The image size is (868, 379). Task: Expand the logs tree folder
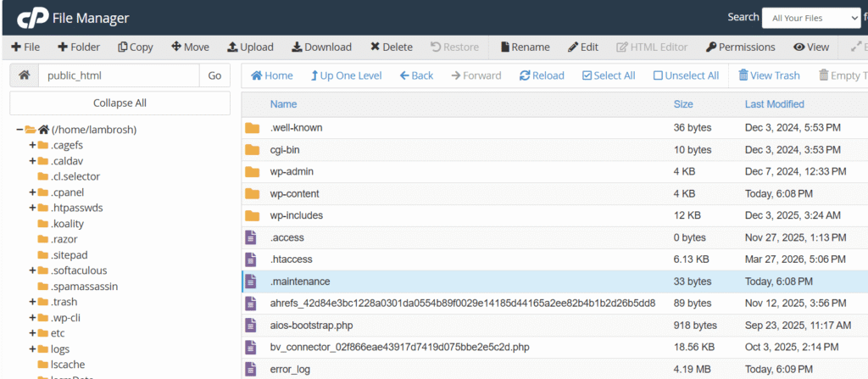32,349
